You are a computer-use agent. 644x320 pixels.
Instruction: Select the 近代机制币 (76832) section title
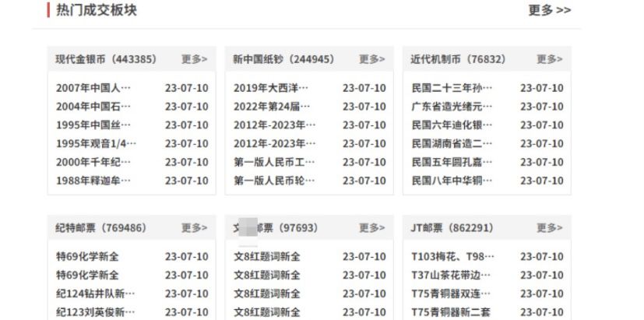point(459,59)
